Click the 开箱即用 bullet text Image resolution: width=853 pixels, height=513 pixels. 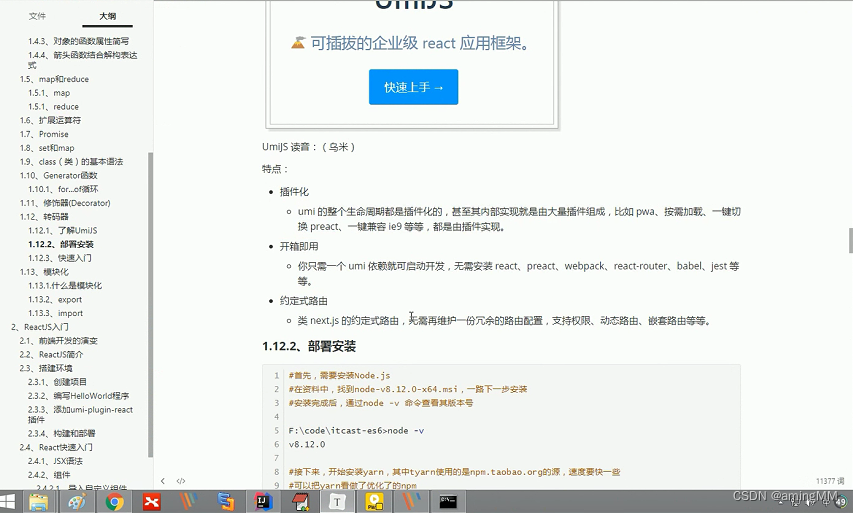pyautogui.click(x=299, y=246)
